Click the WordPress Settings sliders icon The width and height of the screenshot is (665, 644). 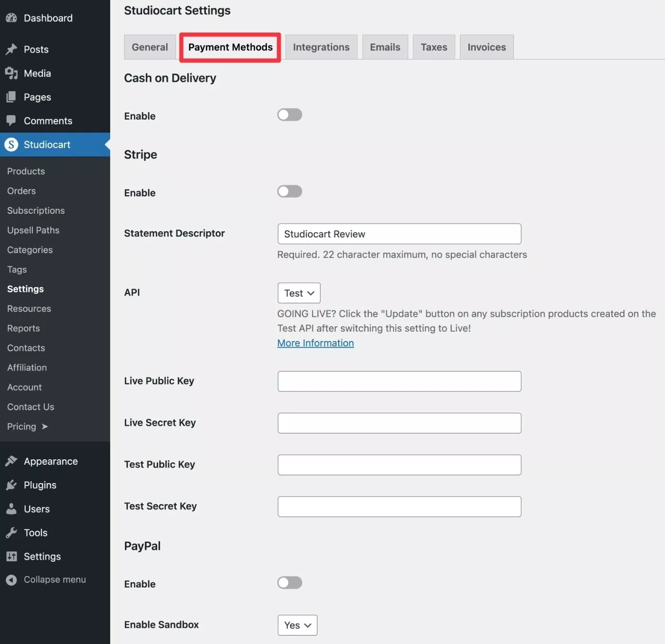coord(11,556)
